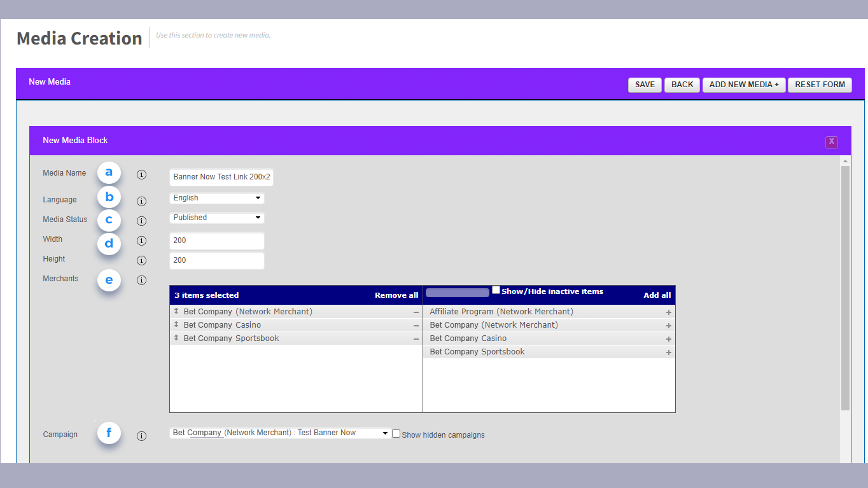Close the New Media Block with X
868x488 pixels.
click(x=831, y=142)
